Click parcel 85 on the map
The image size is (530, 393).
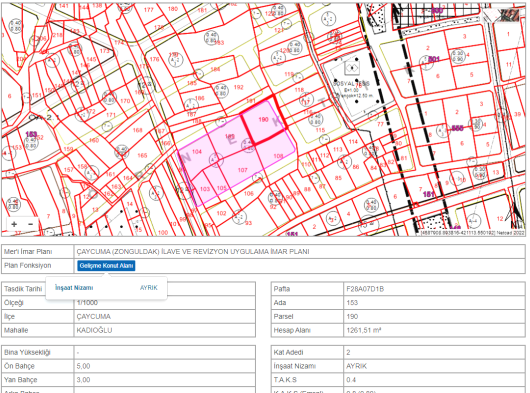tap(338, 178)
